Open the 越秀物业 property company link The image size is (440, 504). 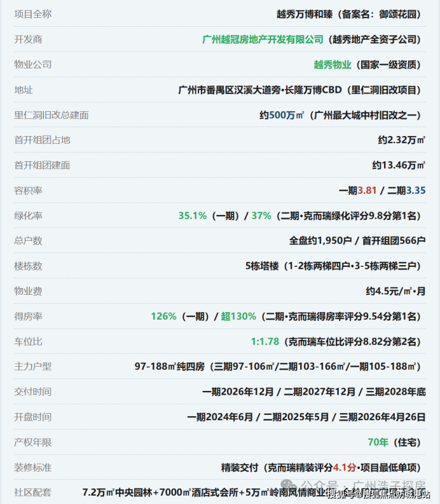coord(332,65)
